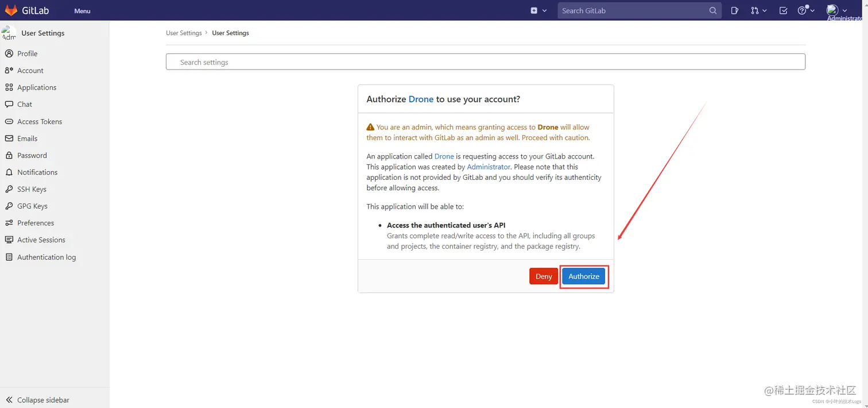
Task: Click the Authentication log icon
Action: 9,257
